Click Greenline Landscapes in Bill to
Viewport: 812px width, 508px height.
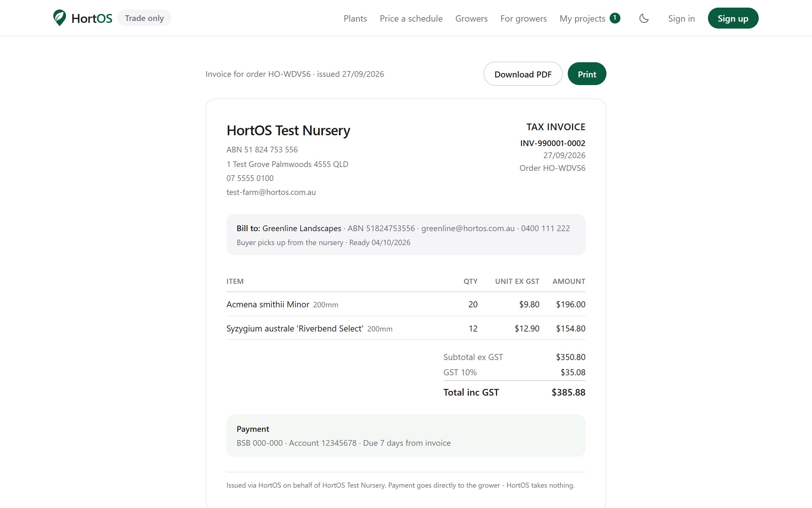tap(302, 229)
